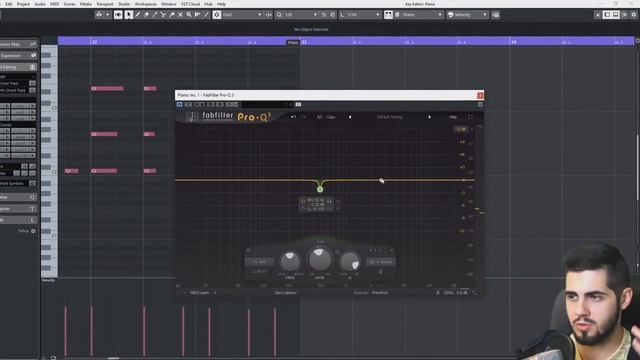Click the Pre+Post analyzer setting
Viewport: 640px width, 360px height.
[380, 293]
